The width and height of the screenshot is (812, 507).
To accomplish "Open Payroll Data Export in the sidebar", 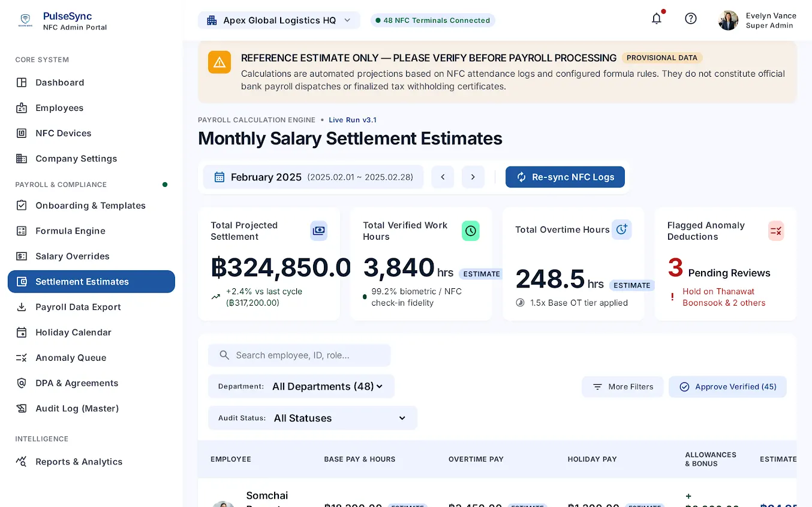I will [91, 307].
